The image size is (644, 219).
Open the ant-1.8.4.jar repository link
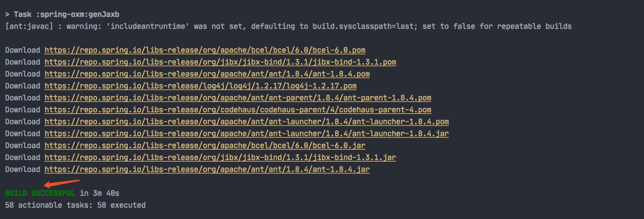point(207,170)
